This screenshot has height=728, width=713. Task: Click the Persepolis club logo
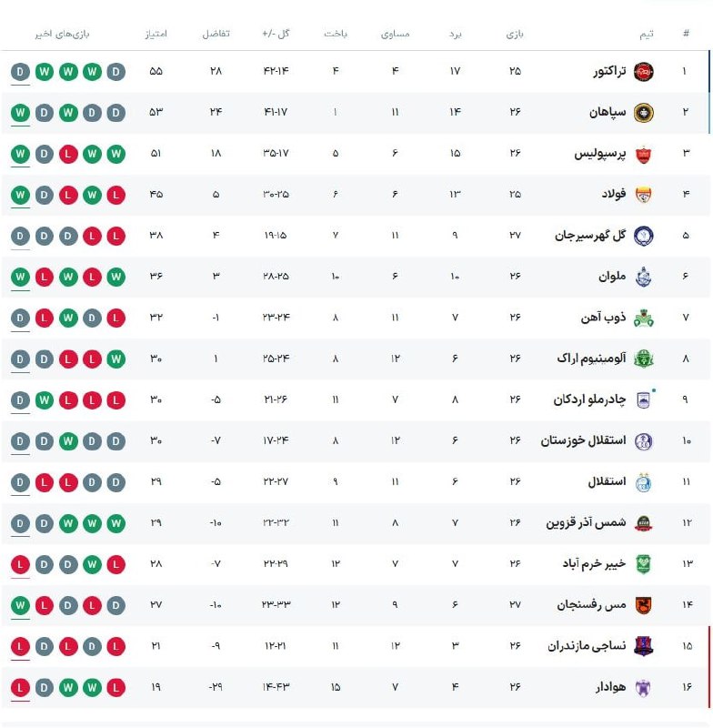(643, 153)
